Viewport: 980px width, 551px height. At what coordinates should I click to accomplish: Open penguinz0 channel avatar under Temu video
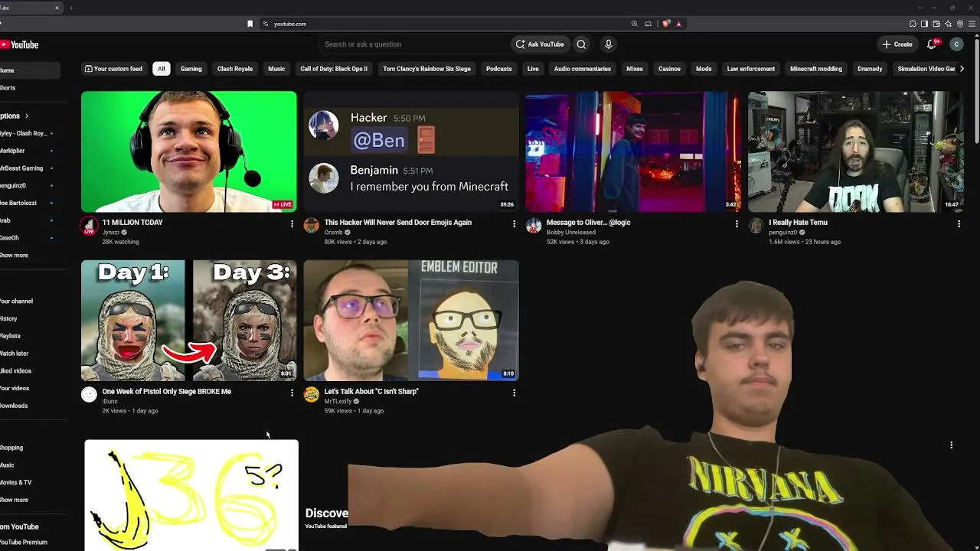pos(756,226)
